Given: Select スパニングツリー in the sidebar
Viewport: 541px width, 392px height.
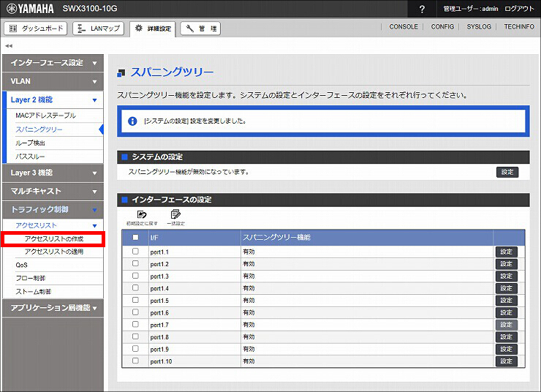Looking at the screenshot, I should click(x=55, y=129).
